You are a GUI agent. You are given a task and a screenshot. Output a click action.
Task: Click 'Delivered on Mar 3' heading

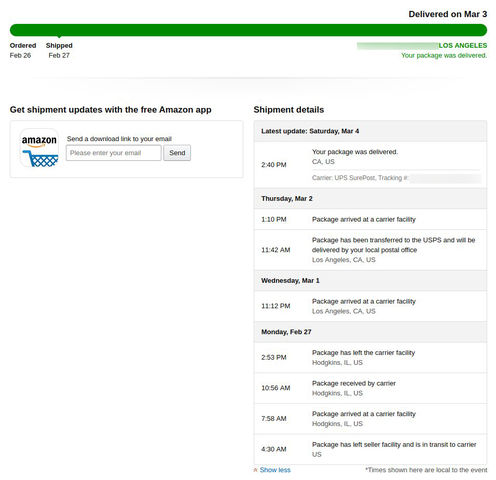pyautogui.click(x=448, y=14)
